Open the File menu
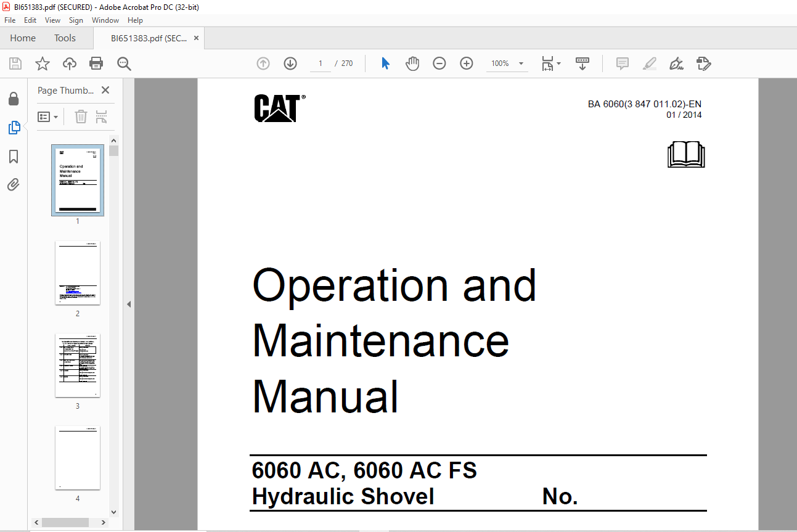This screenshot has width=797, height=532. coord(10,20)
